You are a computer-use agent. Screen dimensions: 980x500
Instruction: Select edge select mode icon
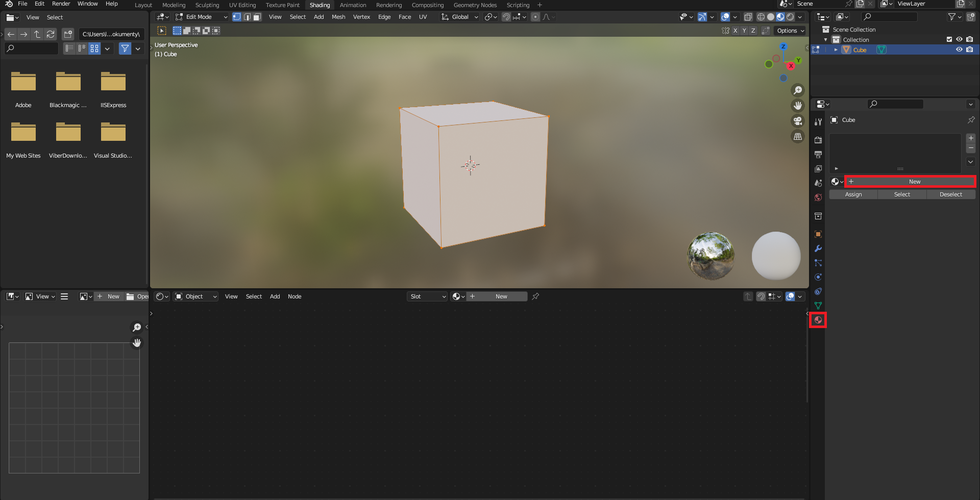click(247, 17)
